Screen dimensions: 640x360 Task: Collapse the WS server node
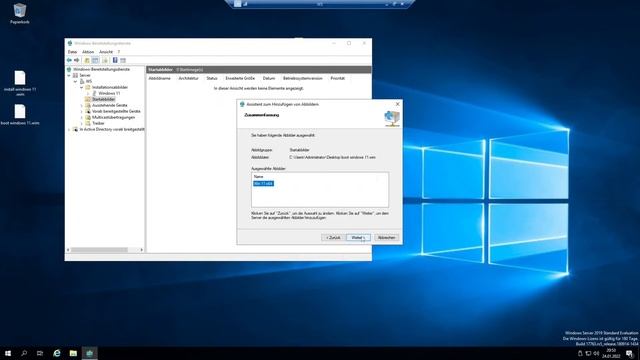(x=76, y=81)
